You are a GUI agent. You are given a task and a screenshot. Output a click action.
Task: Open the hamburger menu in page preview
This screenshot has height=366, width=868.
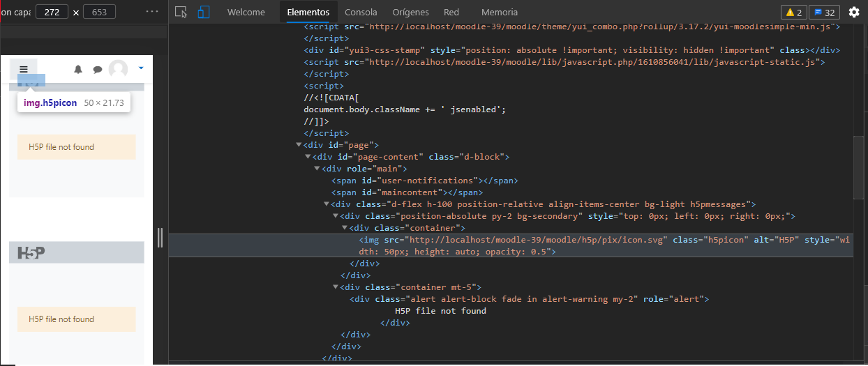pyautogui.click(x=24, y=69)
